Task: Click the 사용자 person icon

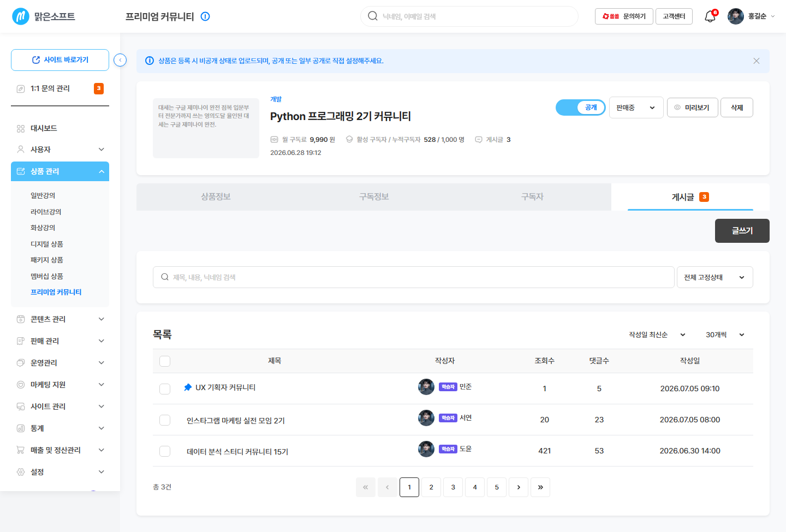Action: 21,150
